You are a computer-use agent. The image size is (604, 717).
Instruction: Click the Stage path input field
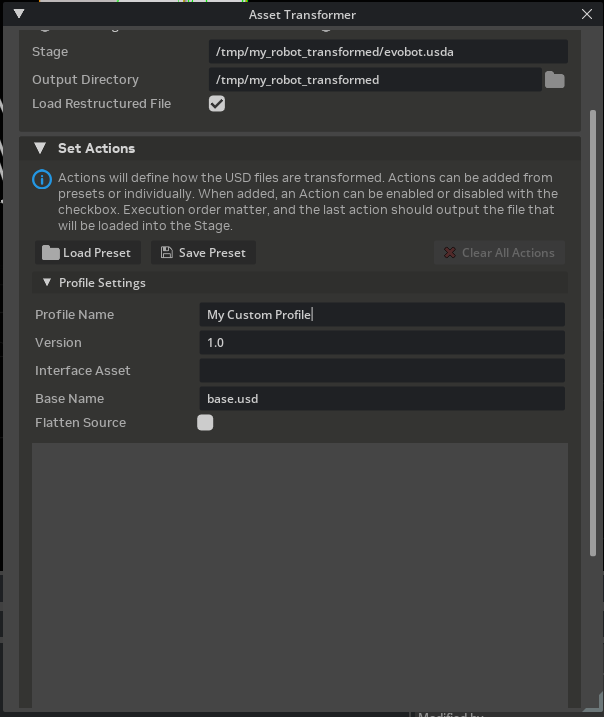click(388, 52)
